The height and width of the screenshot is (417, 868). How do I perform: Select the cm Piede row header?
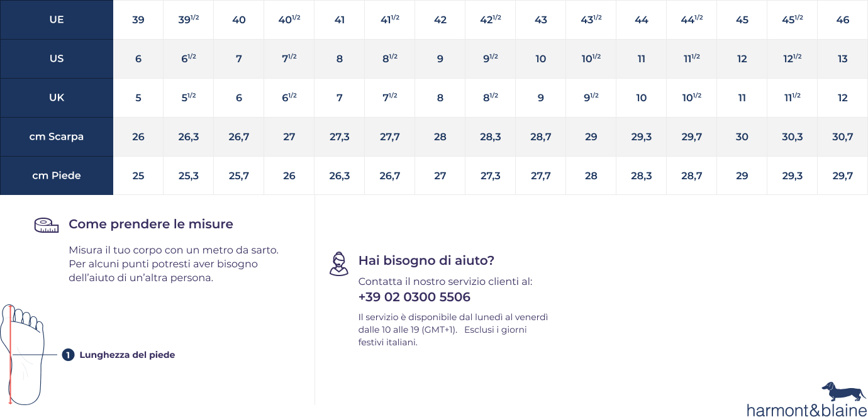pos(57,175)
